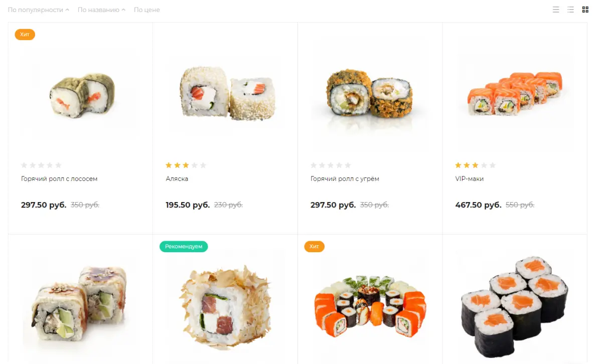Open the VIP-маки product title link
Screen dimensions: 596x364
pyautogui.click(x=469, y=178)
